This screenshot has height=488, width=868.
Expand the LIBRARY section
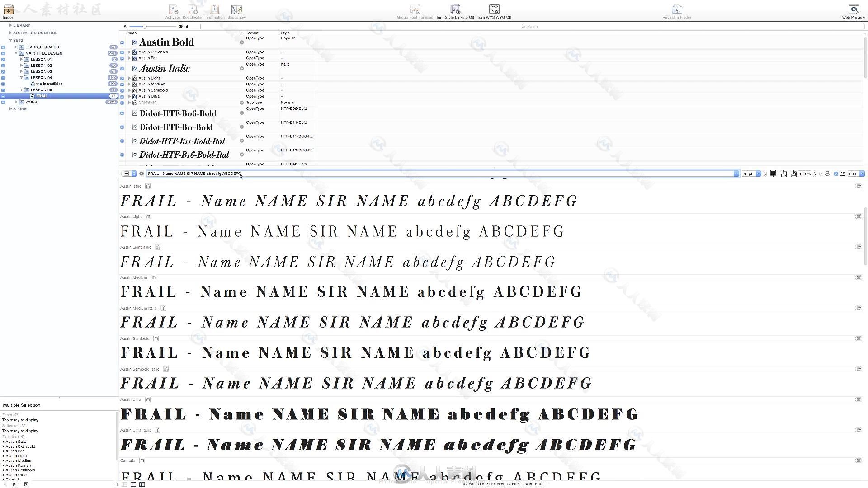[x=10, y=25]
